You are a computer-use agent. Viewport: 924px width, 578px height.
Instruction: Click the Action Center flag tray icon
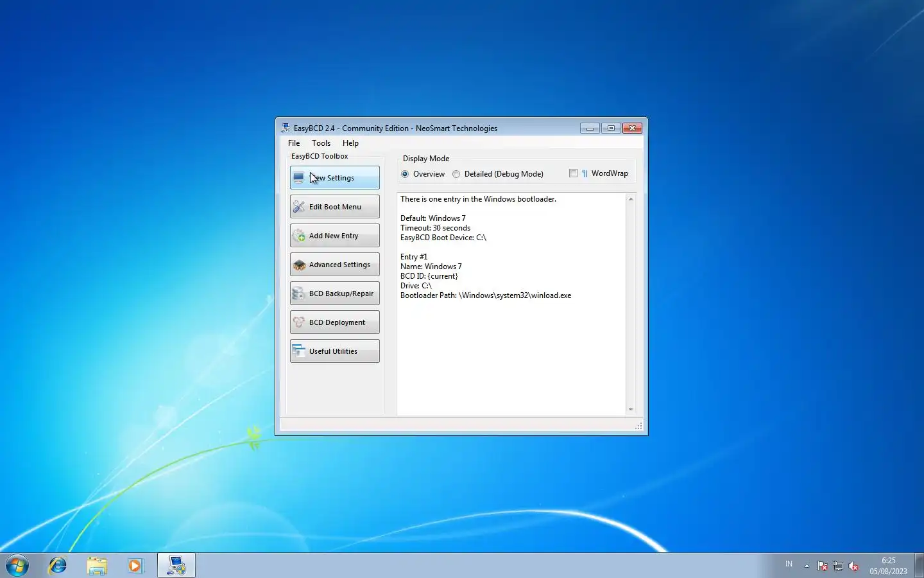(823, 566)
